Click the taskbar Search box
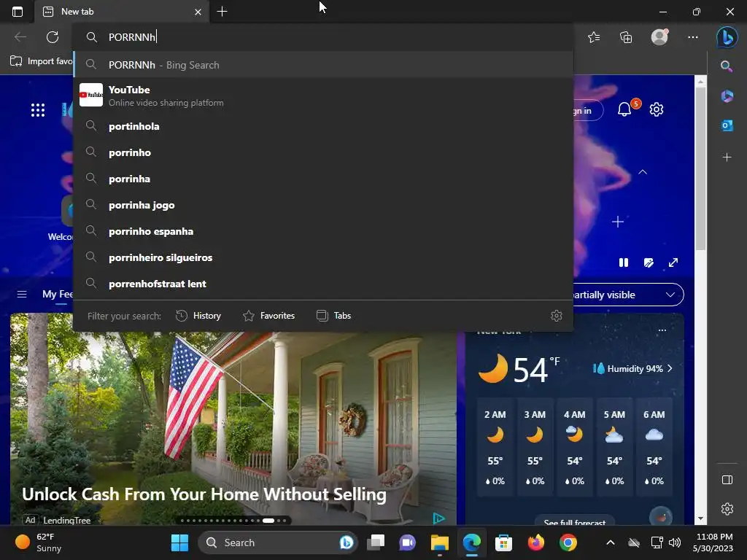The width and height of the screenshot is (747, 560). click(x=278, y=542)
